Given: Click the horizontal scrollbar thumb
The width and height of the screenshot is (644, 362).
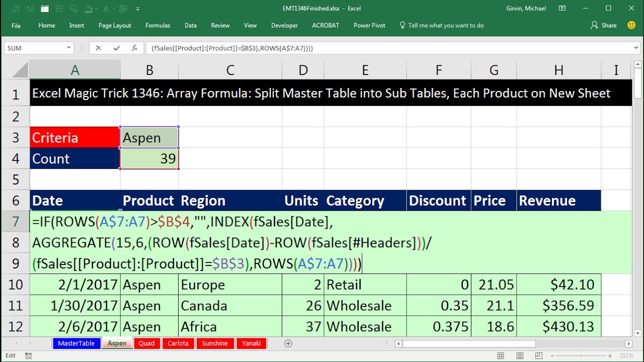Looking at the screenshot, I should pos(469,343).
